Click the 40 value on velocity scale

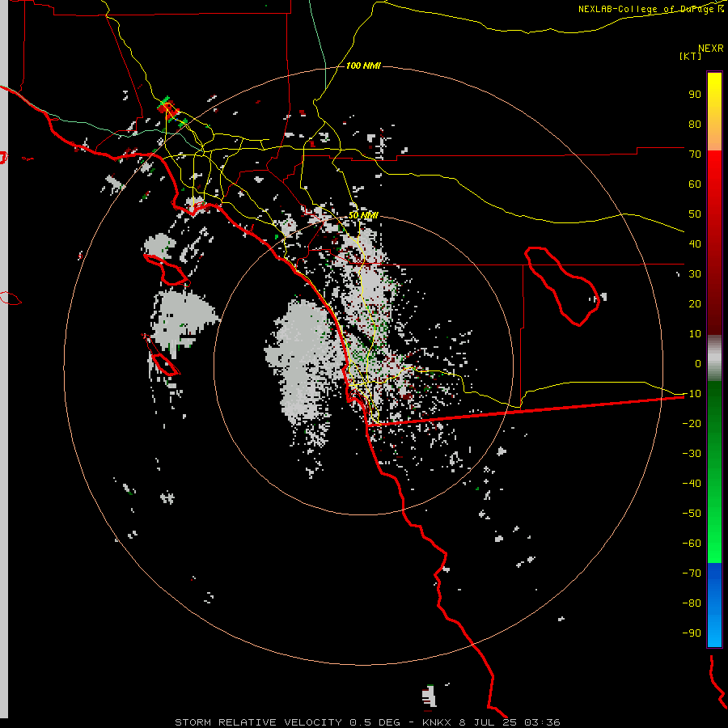point(695,244)
